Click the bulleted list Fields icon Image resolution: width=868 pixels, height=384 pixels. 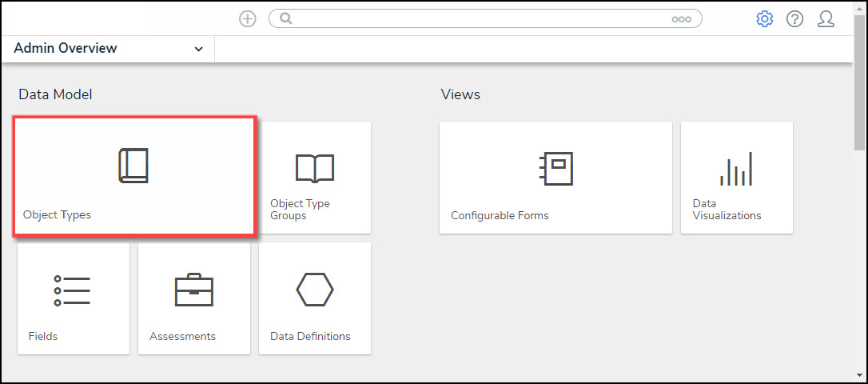tap(72, 290)
